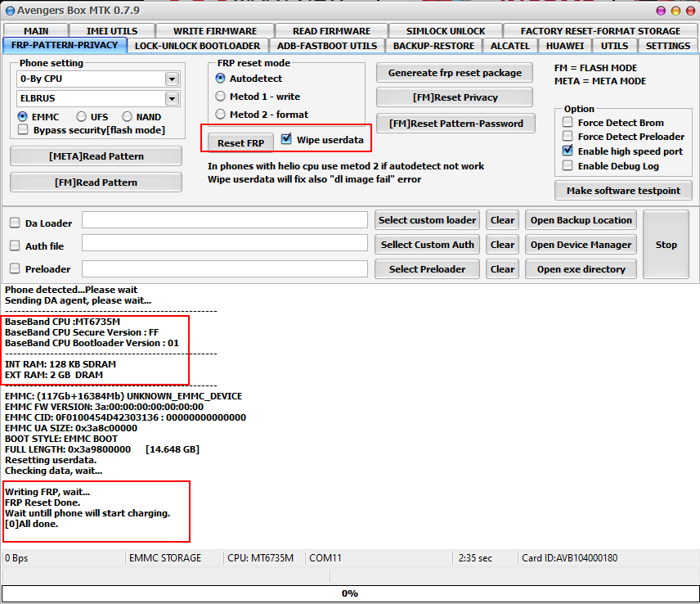This screenshot has height=604, width=700.
Task: Switch to the IMEI UTILS tab
Action: (x=112, y=31)
